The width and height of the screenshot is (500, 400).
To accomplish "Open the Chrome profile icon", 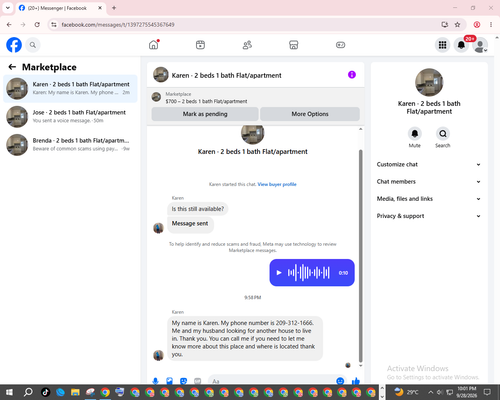I will [477, 25].
